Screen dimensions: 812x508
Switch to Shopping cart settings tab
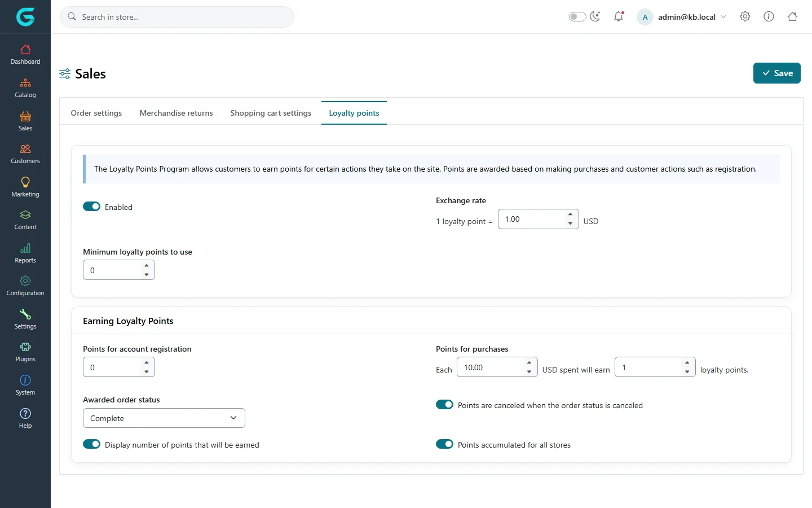271,113
